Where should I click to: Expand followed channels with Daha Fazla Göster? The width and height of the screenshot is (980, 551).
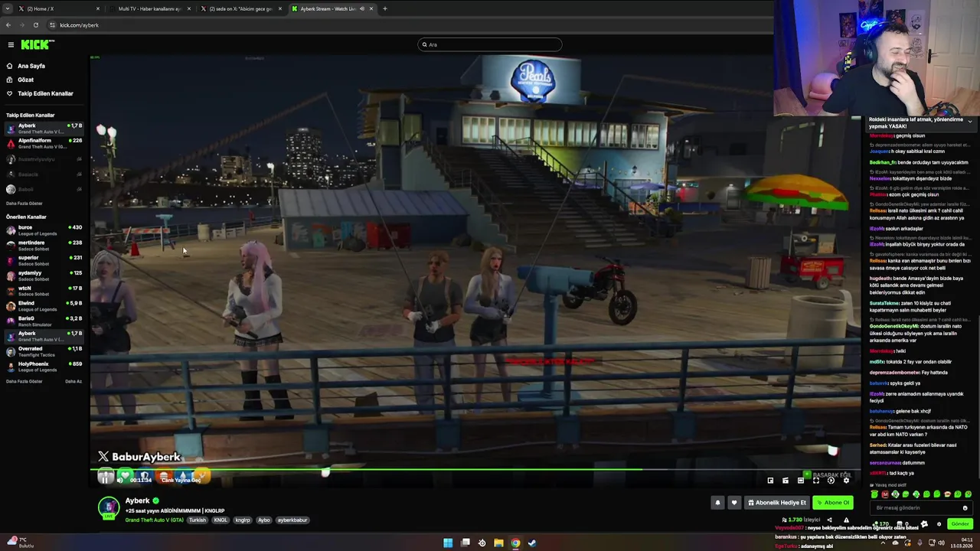24,204
